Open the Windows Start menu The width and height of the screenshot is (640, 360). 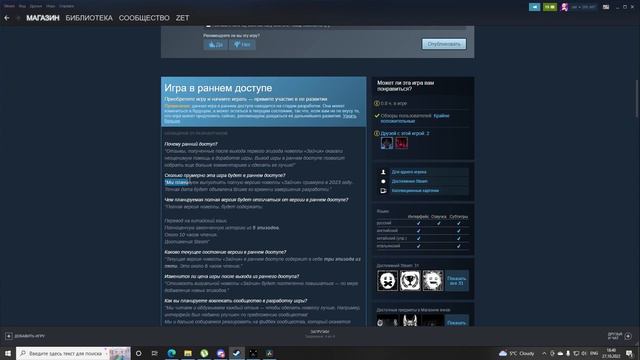point(8,353)
